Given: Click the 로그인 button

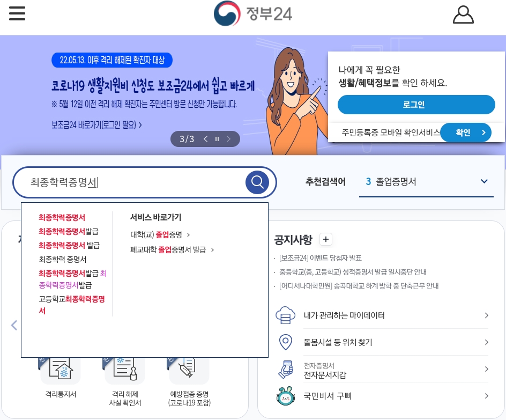Looking at the screenshot, I should (x=416, y=105).
